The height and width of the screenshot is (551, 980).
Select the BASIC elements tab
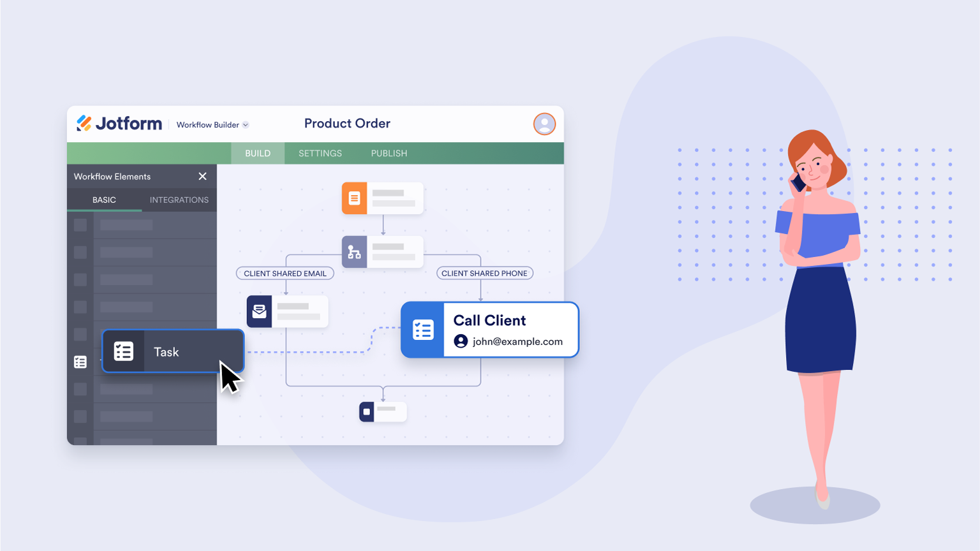(104, 200)
